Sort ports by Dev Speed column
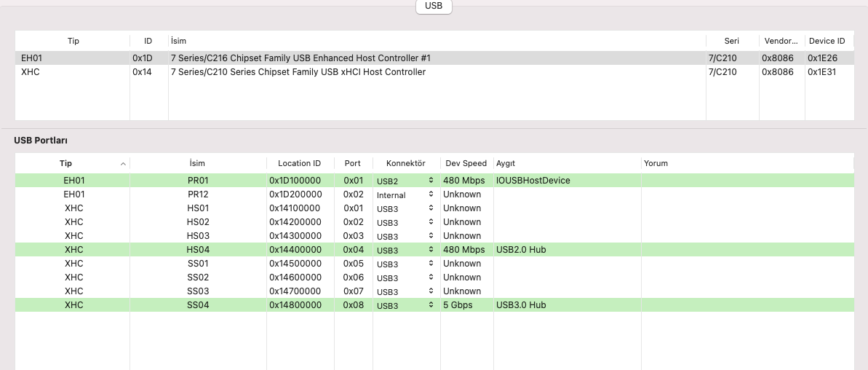Screen dimensions: 868x370 point(466,163)
